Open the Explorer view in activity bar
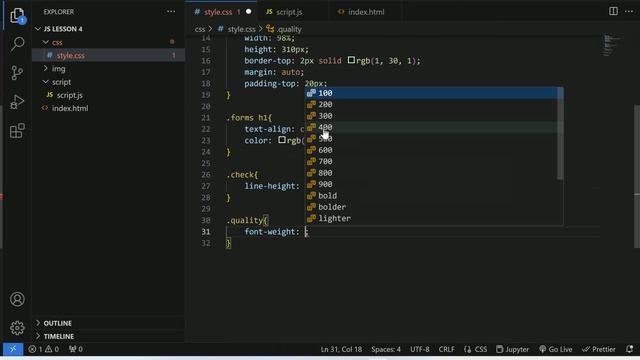 pyautogui.click(x=17, y=16)
